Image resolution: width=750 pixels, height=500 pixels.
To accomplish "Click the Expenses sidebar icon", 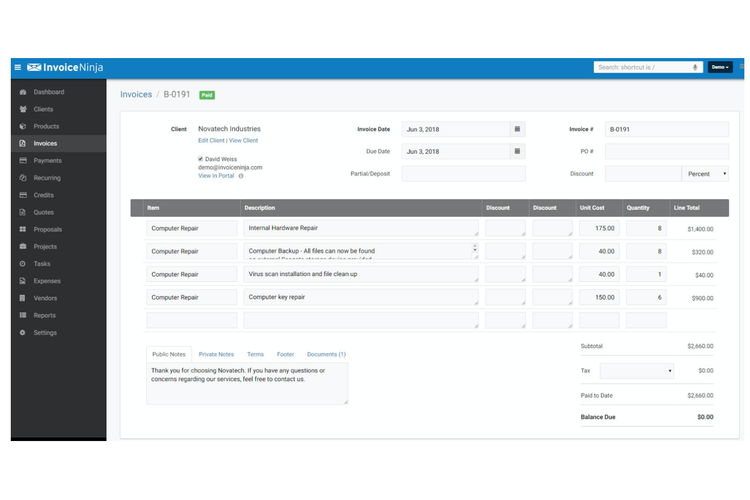I will pyautogui.click(x=22, y=281).
